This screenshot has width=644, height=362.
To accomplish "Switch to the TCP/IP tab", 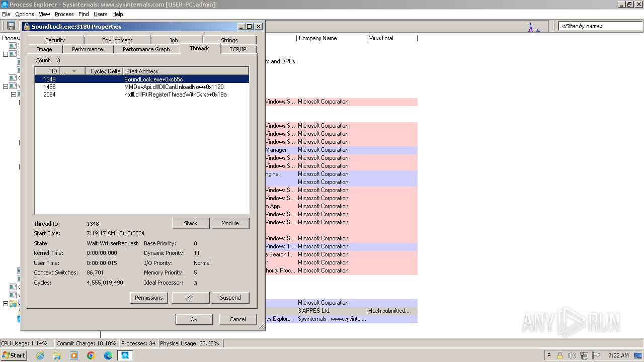I will (238, 49).
